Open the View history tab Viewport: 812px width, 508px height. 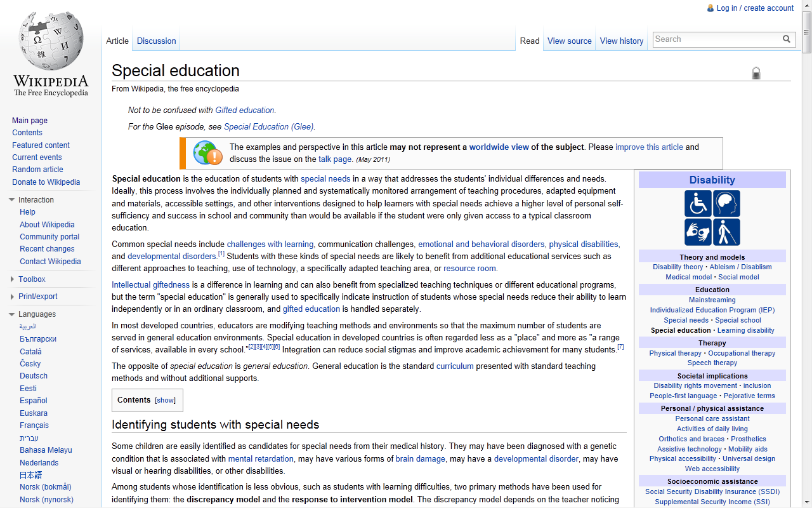coord(622,41)
